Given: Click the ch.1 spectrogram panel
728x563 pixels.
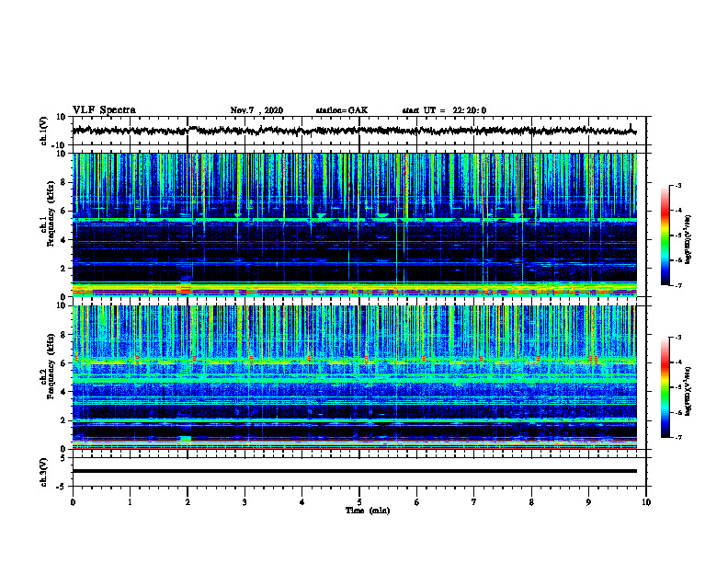Looking at the screenshot, I should pos(354,224).
